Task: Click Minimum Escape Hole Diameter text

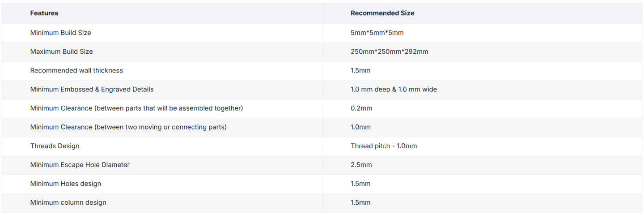Action: 80,164
